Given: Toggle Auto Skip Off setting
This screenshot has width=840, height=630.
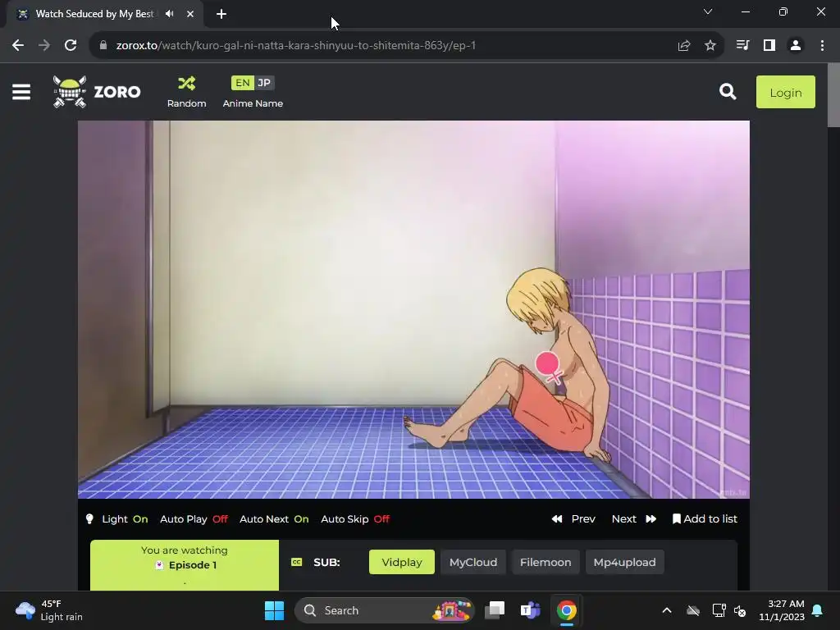Looking at the screenshot, I should click(x=355, y=519).
